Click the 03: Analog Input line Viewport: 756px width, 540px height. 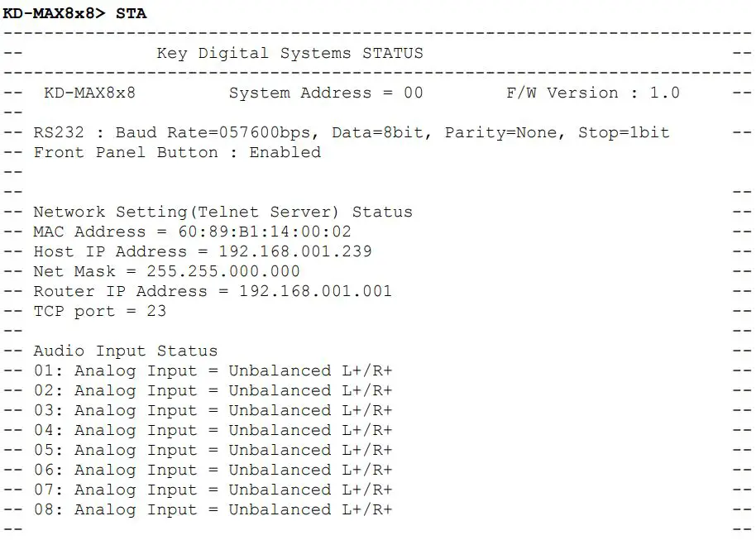[x=213, y=410]
